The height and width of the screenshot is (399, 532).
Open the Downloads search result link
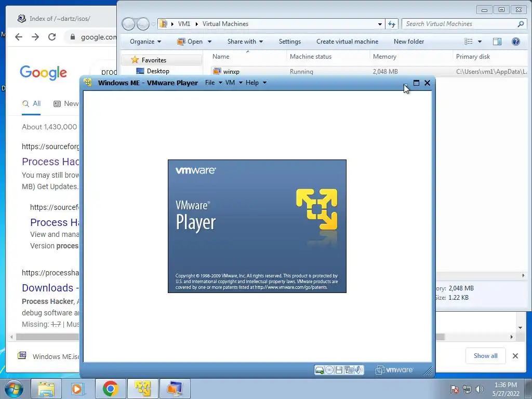tap(50, 288)
